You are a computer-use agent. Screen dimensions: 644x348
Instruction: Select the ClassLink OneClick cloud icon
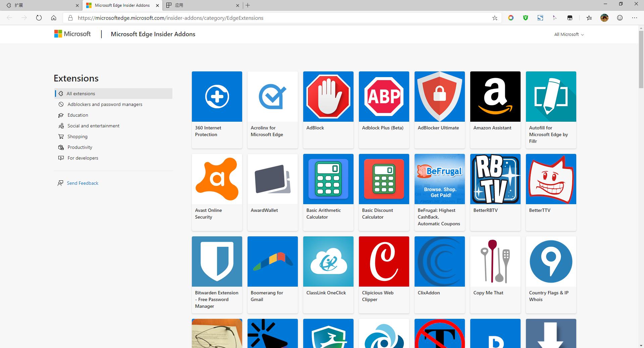(328, 262)
